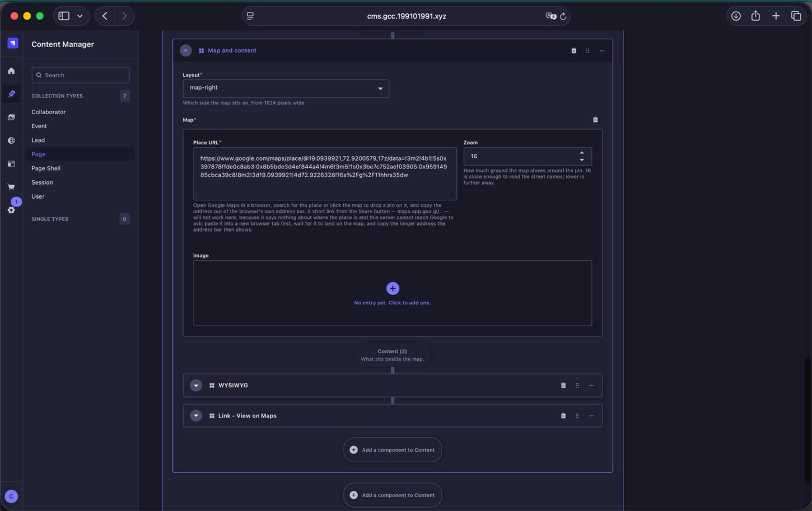Open the Session collection type

click(42, 182)
